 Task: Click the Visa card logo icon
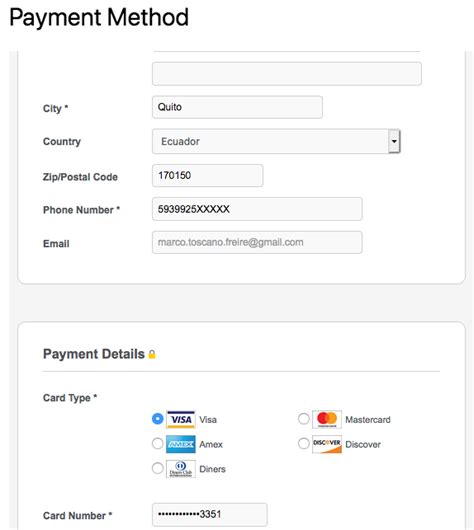pos(181,419)
